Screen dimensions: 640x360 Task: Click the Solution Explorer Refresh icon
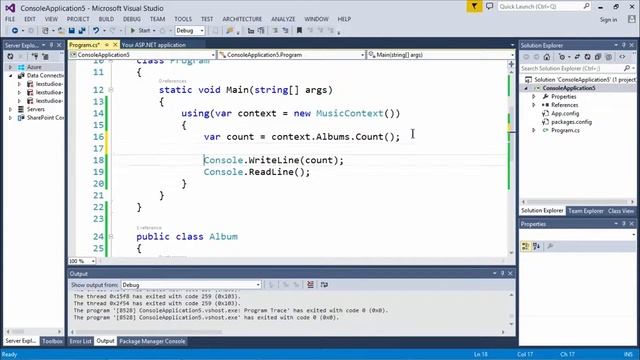[x=587, y=57]
